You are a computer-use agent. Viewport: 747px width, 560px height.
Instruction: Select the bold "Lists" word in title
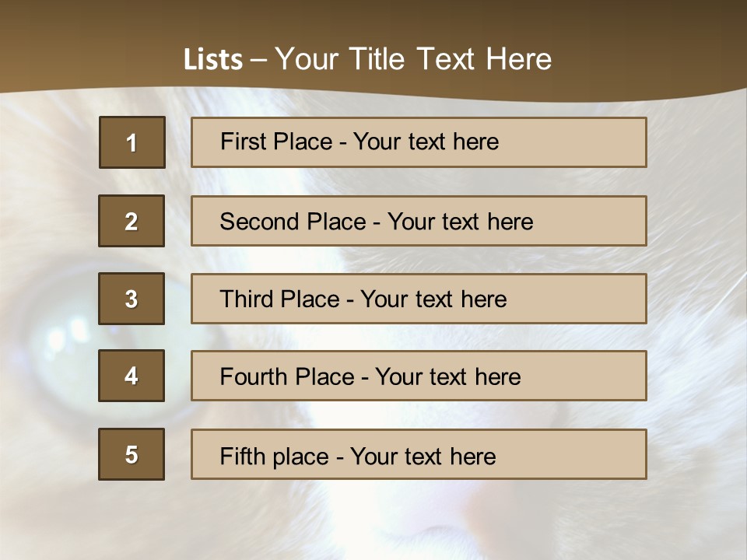pyautogui.click(x=212, y=60)
